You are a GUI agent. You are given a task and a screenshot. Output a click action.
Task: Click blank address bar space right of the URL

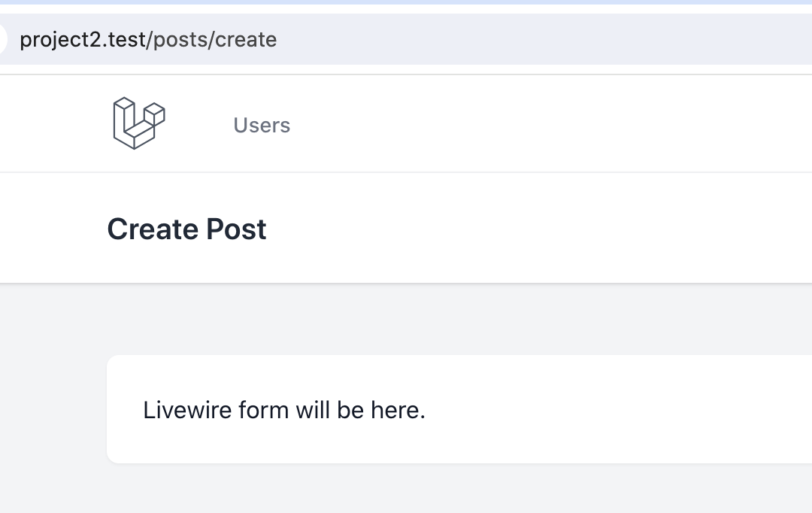[x=544, y=39]
